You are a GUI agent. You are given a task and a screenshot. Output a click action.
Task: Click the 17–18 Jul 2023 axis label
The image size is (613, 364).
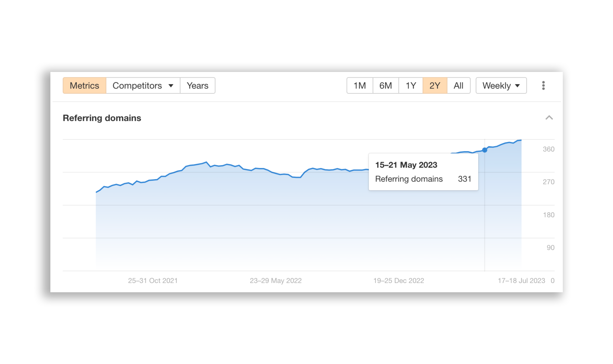click(521, 280)
